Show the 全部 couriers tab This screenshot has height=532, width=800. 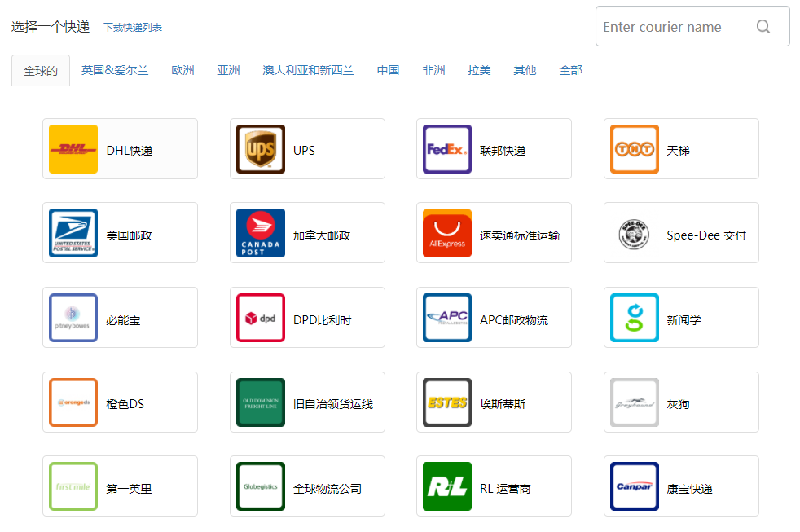tap(570, 70)
